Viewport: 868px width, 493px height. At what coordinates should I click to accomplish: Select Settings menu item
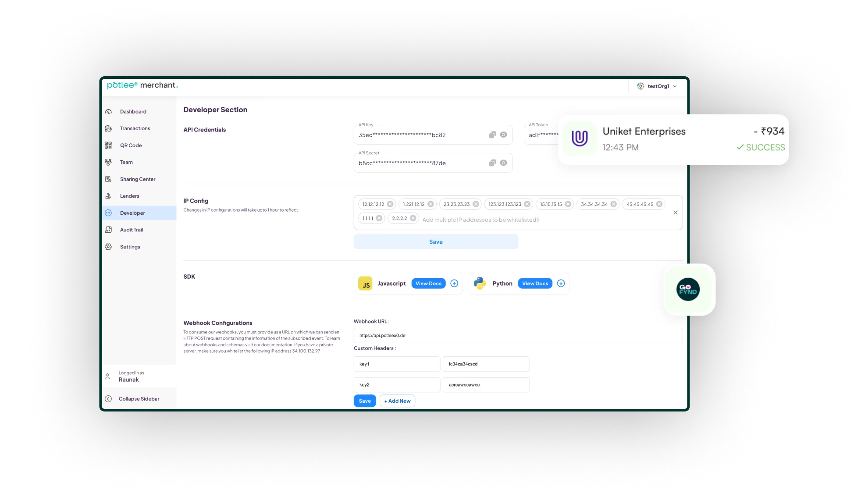[x=129, y=246]
